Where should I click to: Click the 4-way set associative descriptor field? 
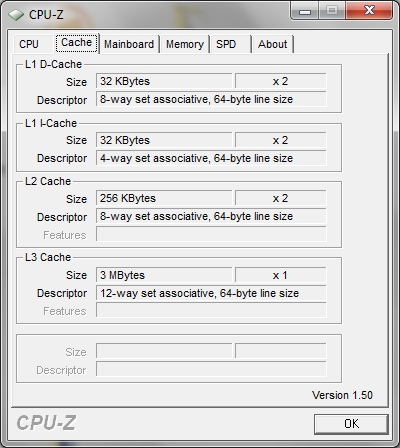211,158
